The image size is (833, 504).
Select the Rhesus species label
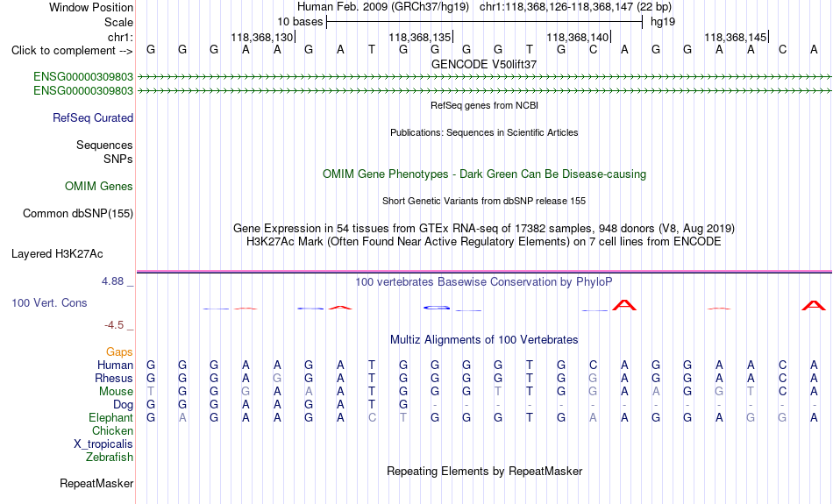tap(114, 378)
